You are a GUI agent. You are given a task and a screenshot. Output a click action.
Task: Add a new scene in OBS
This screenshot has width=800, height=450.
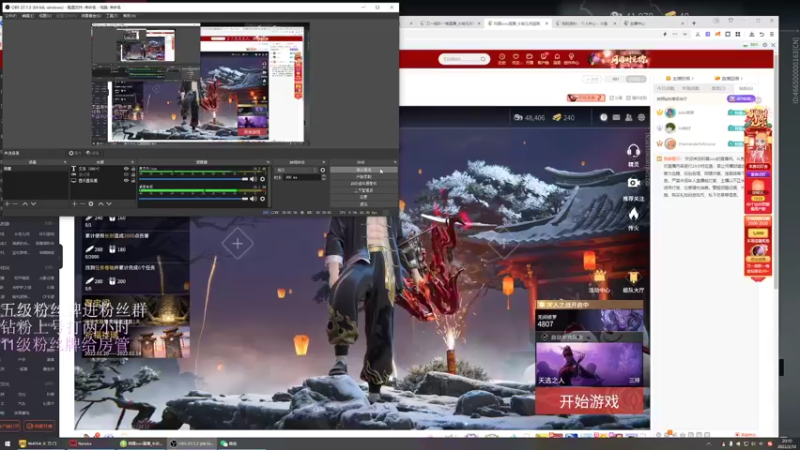tap(7, 204)
